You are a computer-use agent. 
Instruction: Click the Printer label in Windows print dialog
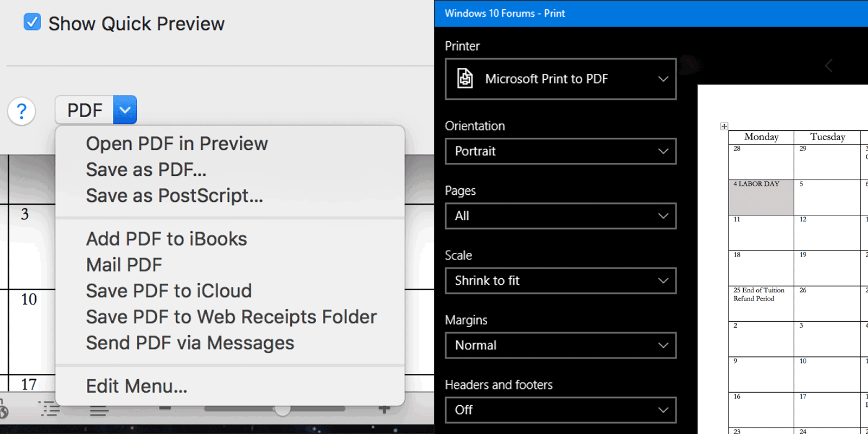coord(462,46)
